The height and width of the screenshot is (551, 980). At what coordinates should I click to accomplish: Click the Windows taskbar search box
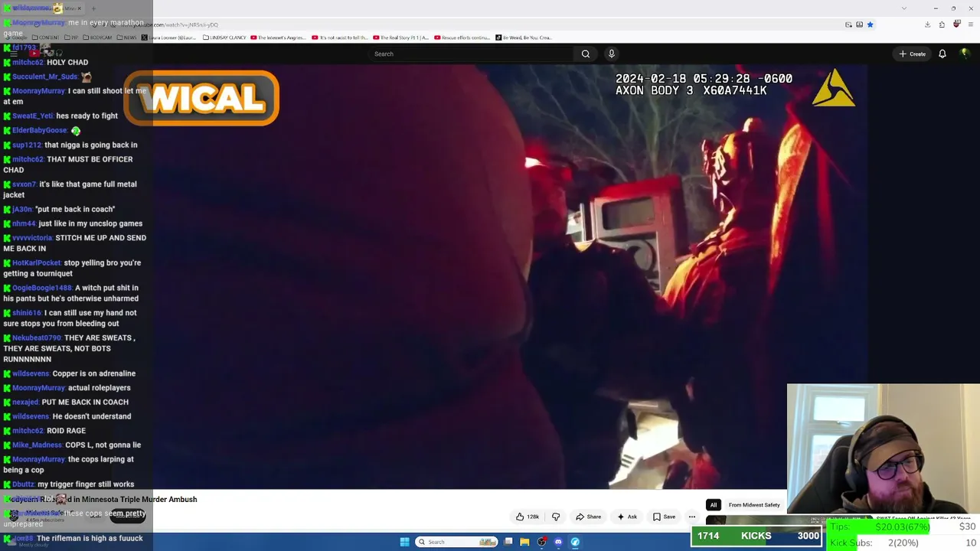[456, 542]
